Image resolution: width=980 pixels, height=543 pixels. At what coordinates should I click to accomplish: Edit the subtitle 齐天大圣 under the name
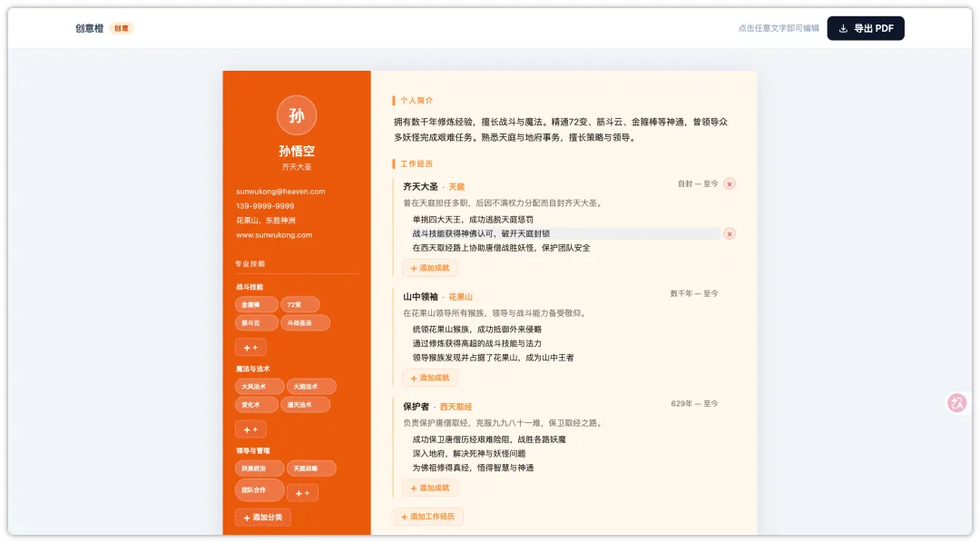296,167
